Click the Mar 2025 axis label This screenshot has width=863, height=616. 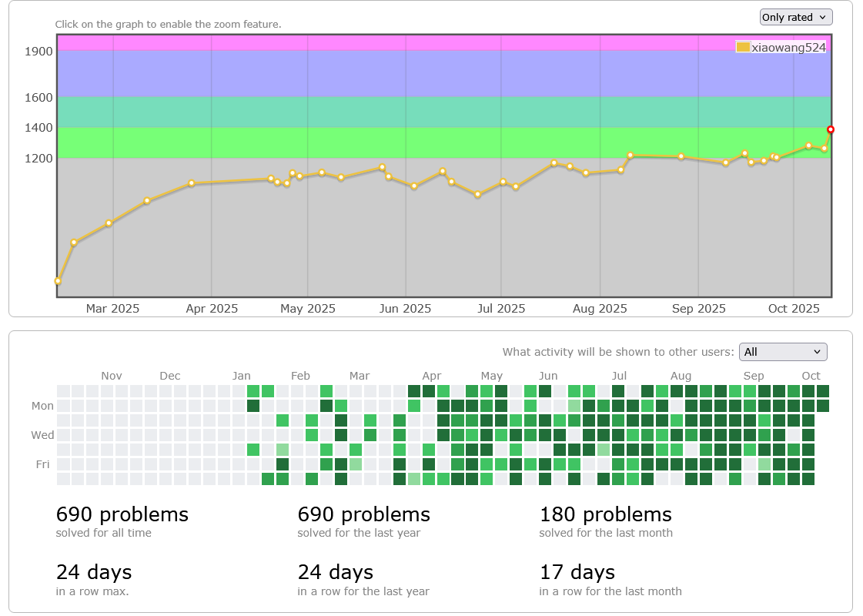tap(113, 308)
